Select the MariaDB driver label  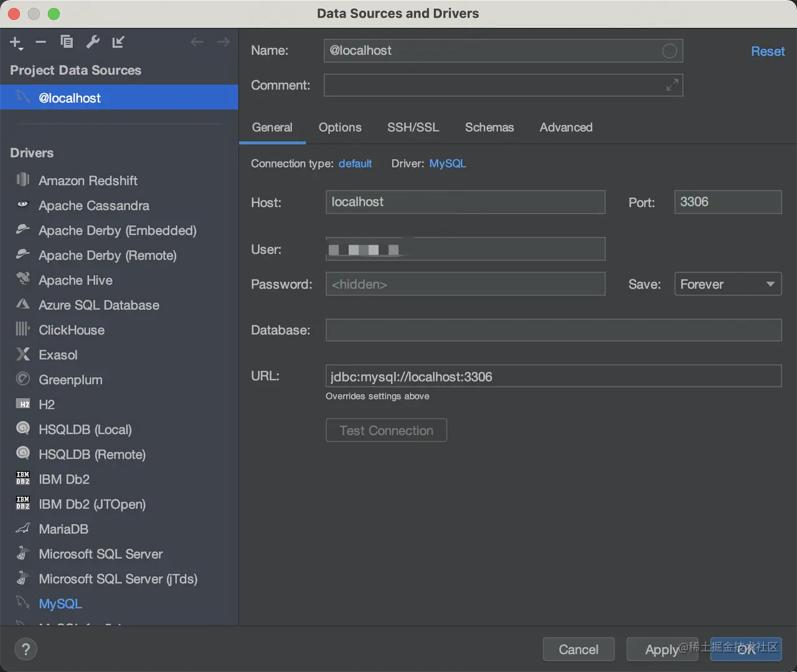coord(64,530)
